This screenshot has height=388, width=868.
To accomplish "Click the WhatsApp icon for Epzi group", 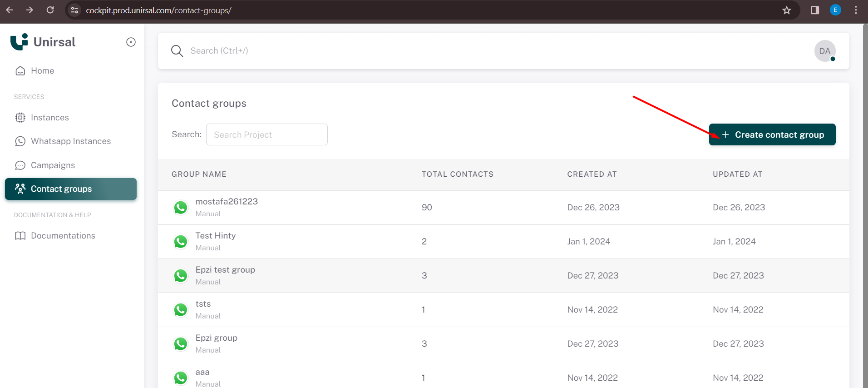I will [x=181, y=344].
